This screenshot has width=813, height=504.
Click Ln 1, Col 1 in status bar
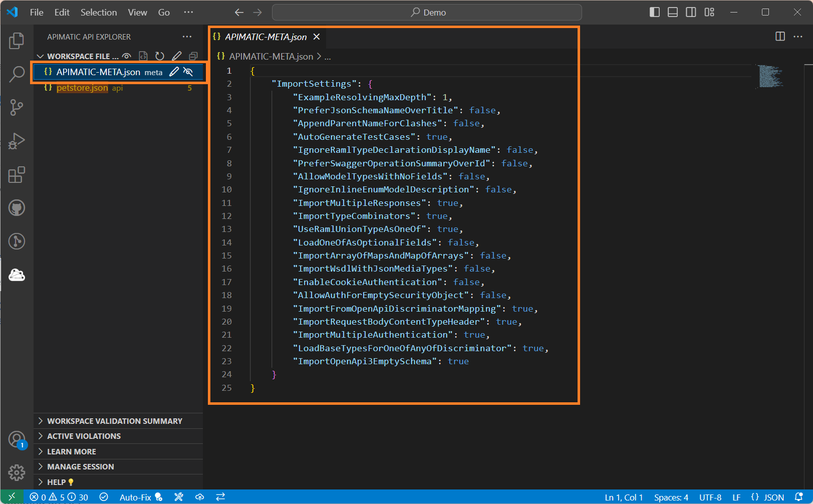(x=624, y=497)
